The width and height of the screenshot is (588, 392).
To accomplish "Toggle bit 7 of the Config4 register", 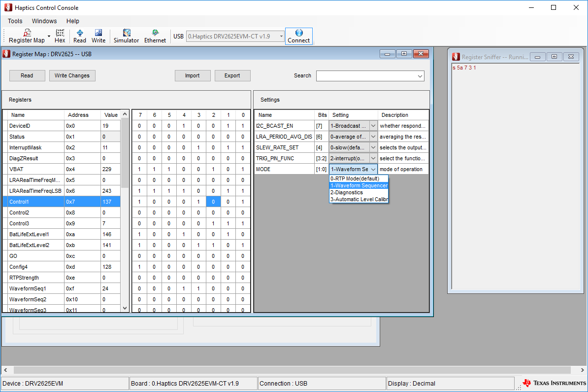I will click(139, 267).
